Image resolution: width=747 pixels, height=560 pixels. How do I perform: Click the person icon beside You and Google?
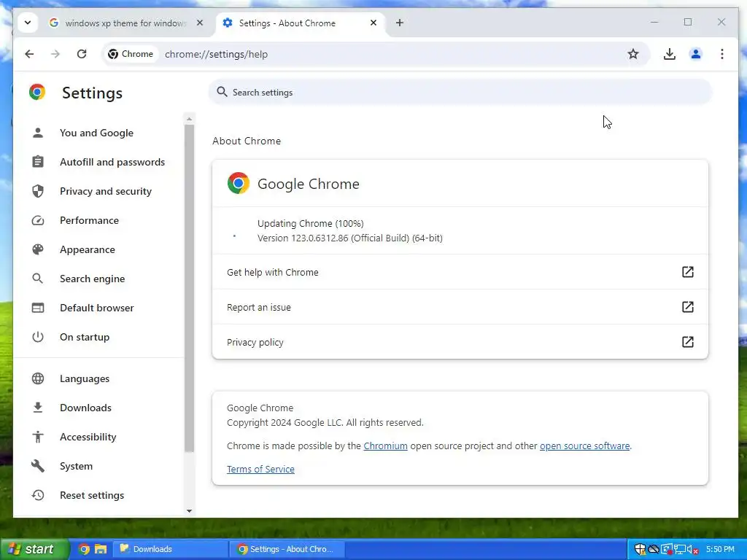click(38, 133)
